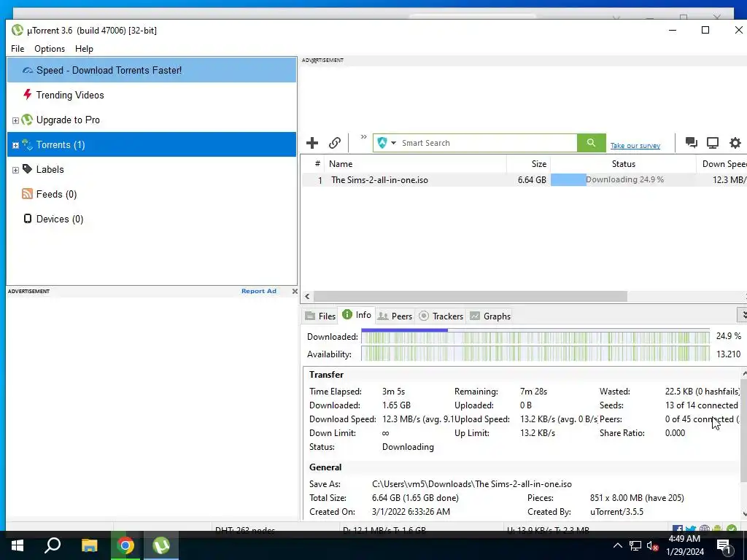Close the left advertisement panel
This screenshot has width=747, height=560.
click(295, 291)
